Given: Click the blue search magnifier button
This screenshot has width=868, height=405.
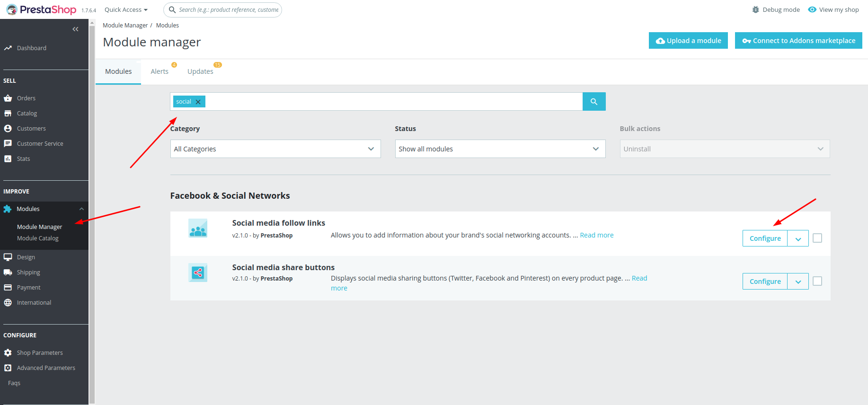Looking at the screenshot, I should (x=594, y=101).
